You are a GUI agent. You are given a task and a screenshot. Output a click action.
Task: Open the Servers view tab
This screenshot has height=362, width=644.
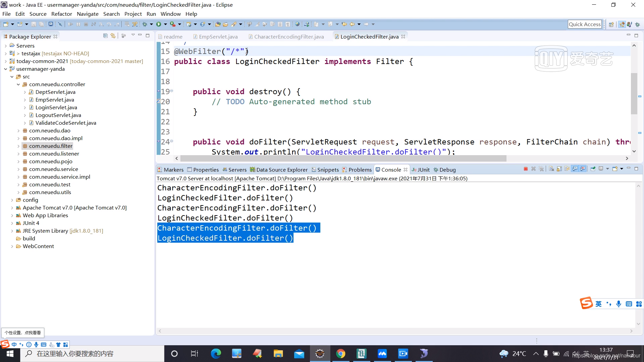pos(234,170)
